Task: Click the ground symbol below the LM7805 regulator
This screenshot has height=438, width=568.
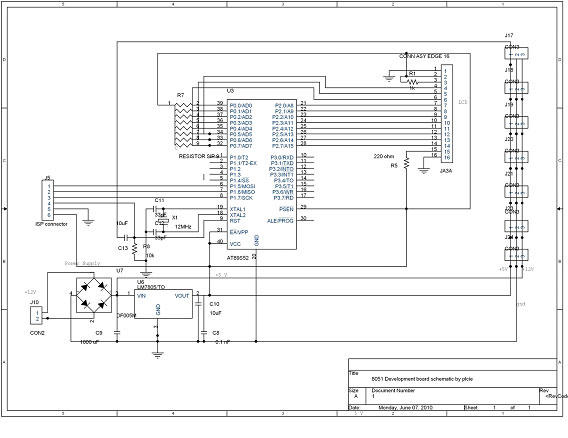Action: tap(157, 354)
